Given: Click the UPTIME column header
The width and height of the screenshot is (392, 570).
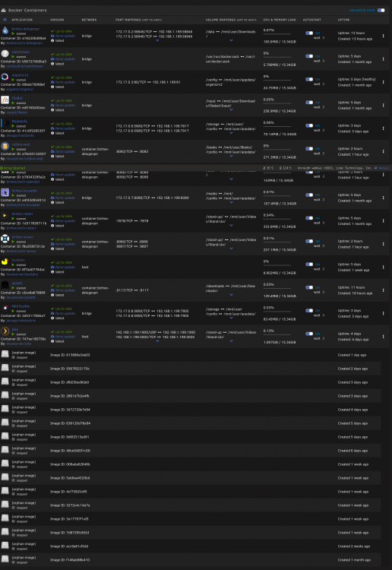Looking at the screenshot, I should (343, 20).
